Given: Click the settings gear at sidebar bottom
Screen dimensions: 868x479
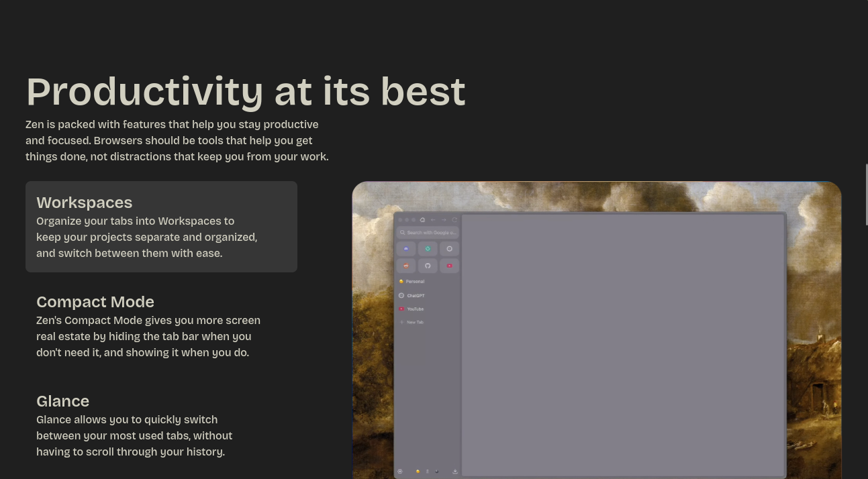Looking at the screenshot, I should coord(400,472).
